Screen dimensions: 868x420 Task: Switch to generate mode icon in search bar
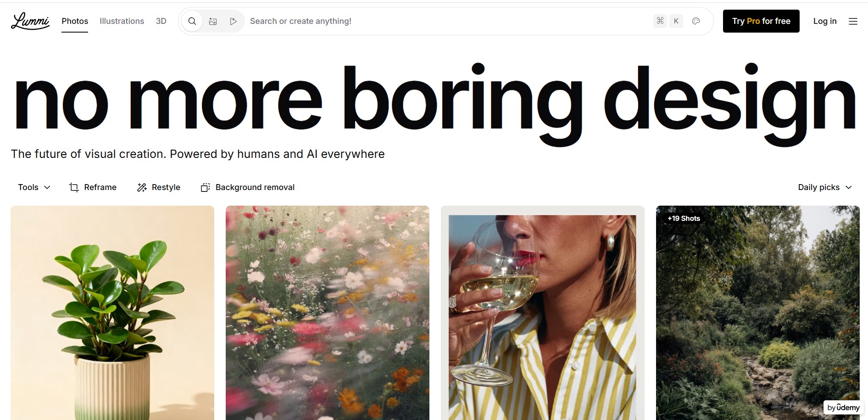[x=234, y=21]
